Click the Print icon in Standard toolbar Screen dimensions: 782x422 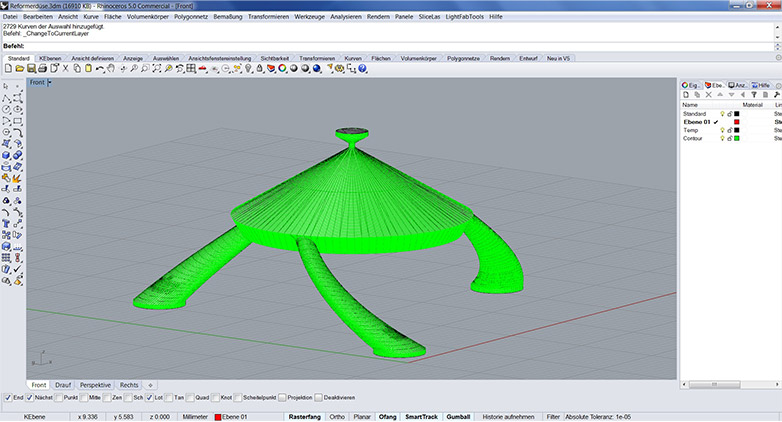[43, 69]
